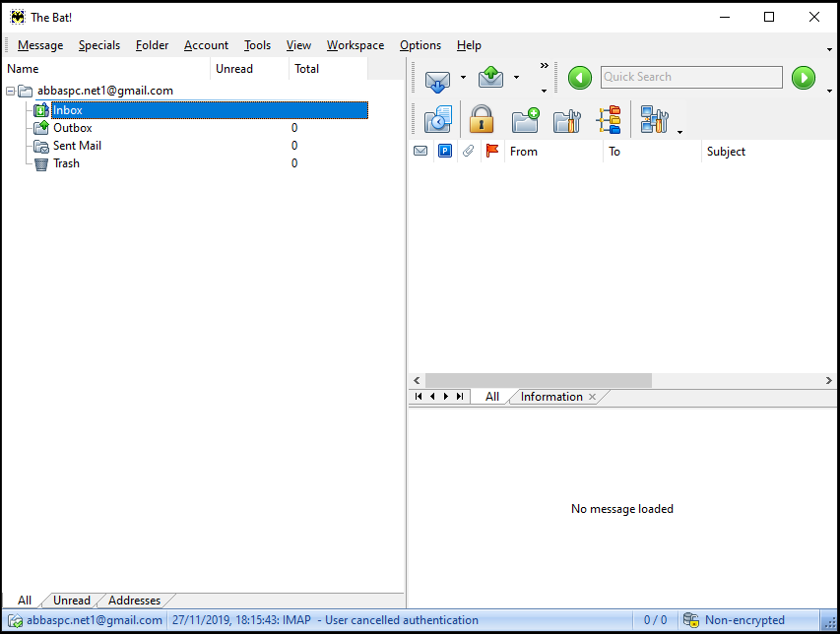
Task: Open menu bar customize arrow at far right
Action: pyautogui.click(x=829, y=50)
